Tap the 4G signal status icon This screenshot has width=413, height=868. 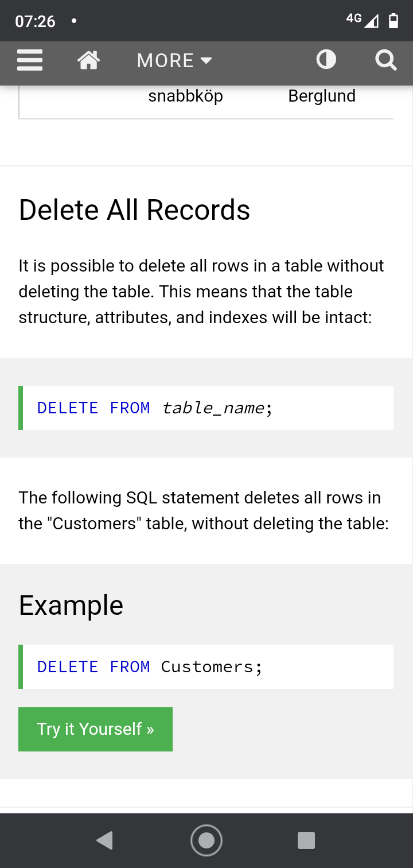tap(363, 20)
